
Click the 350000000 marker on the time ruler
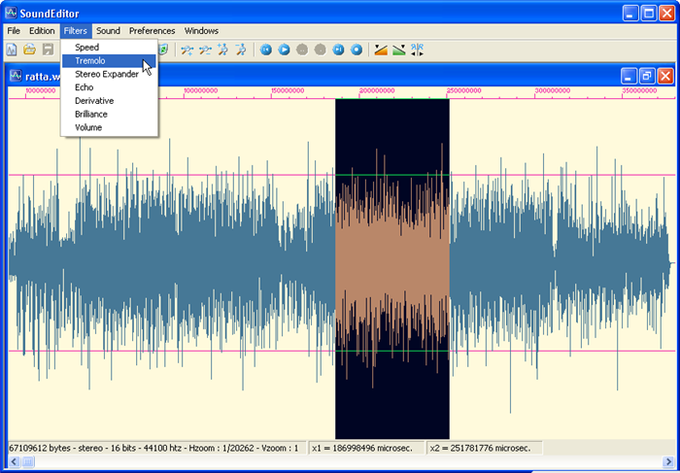(640, 91)
